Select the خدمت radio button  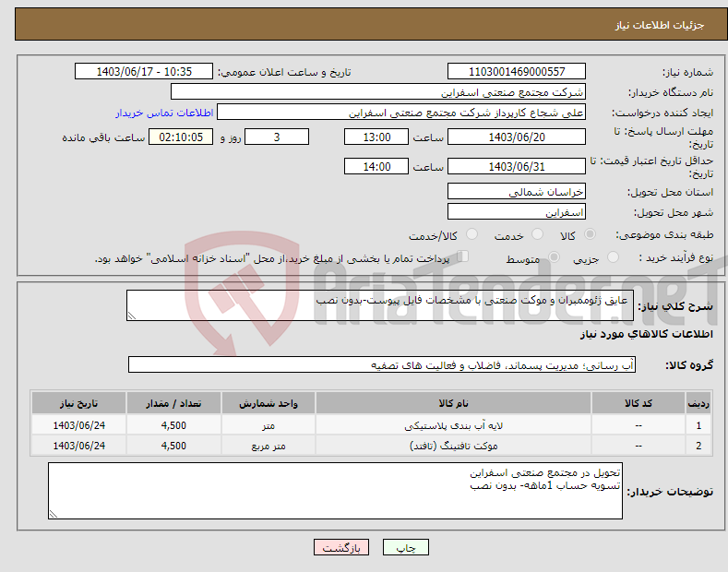(537, 234)
